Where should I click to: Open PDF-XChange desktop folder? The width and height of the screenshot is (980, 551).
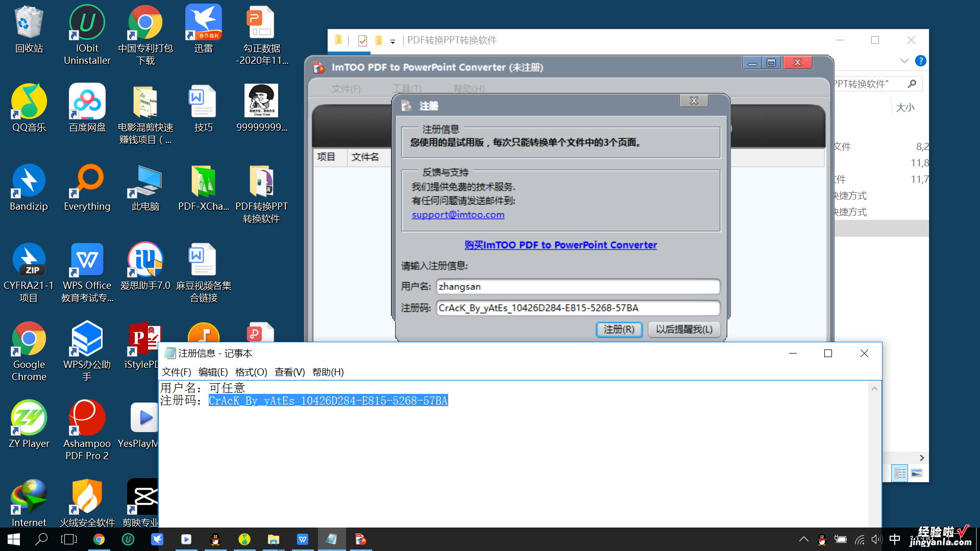(203, 188)
